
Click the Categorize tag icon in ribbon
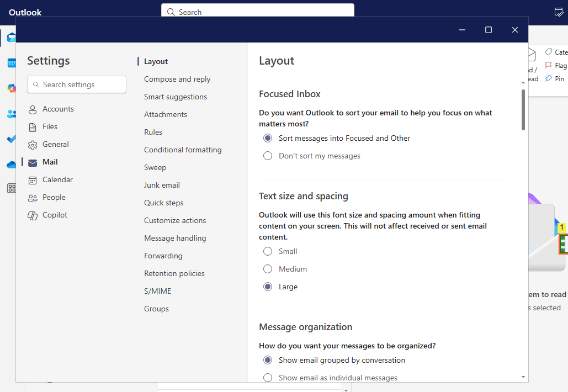coord(549,52)
